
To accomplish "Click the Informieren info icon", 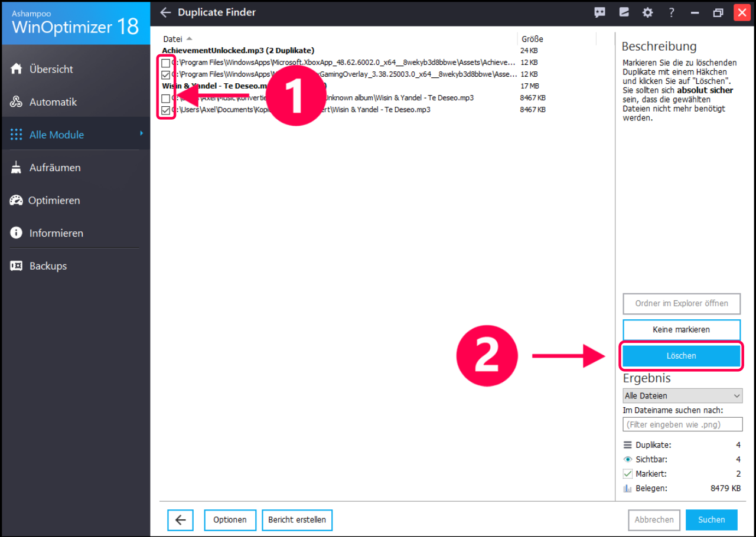I will click(x=17, y=233).
